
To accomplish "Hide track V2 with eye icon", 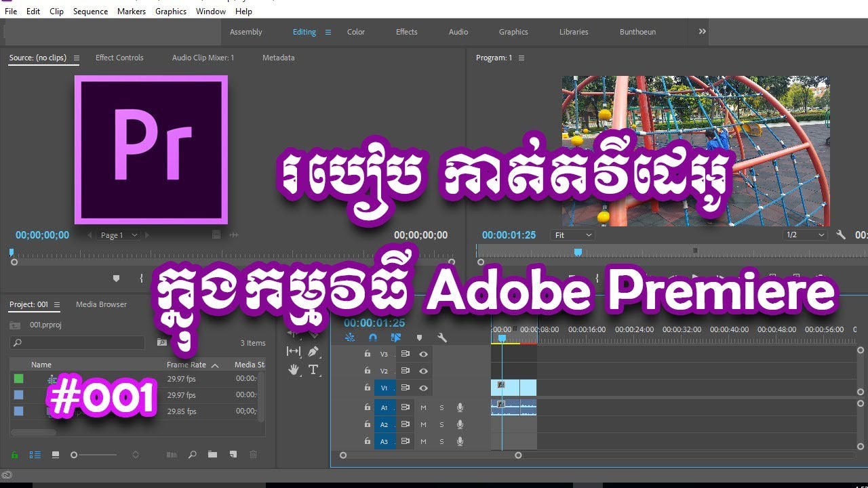I will 423,371.
